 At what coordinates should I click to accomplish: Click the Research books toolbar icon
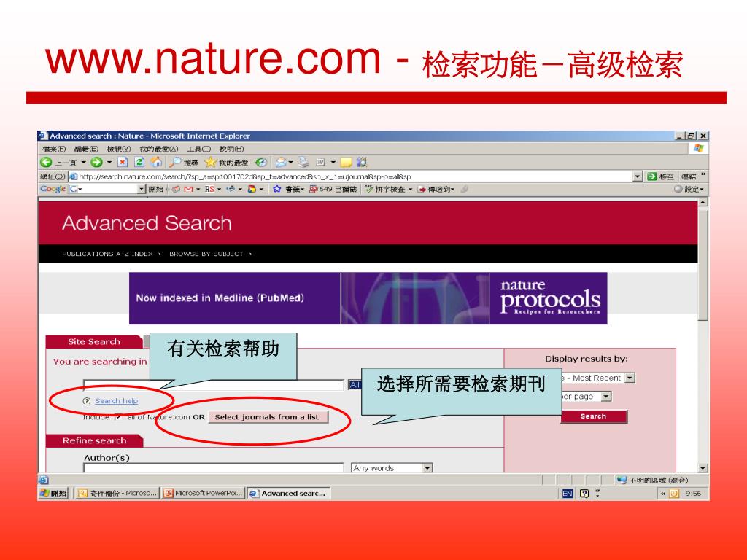[x=362, y=163]
